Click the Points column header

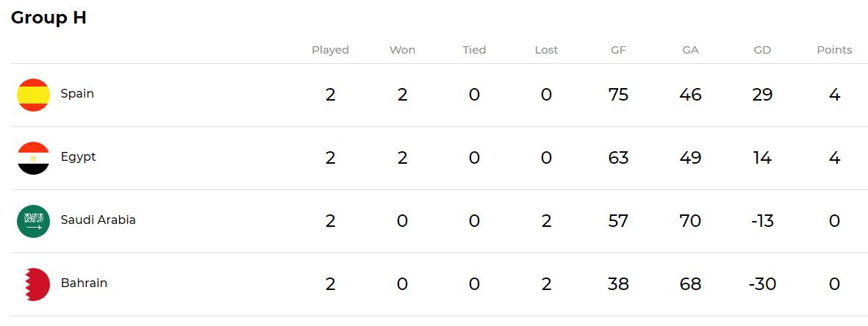(x=834, y=50)
